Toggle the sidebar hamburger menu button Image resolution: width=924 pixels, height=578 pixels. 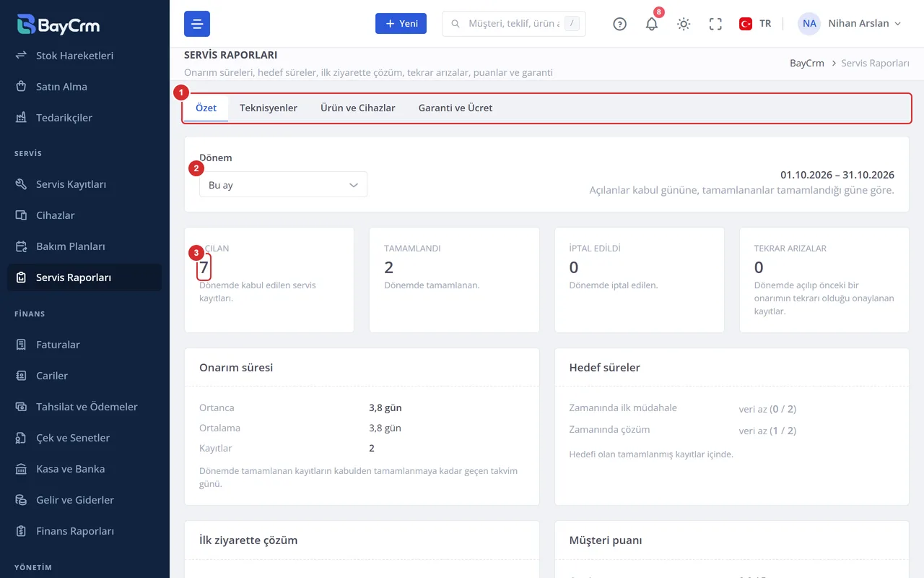197,24
